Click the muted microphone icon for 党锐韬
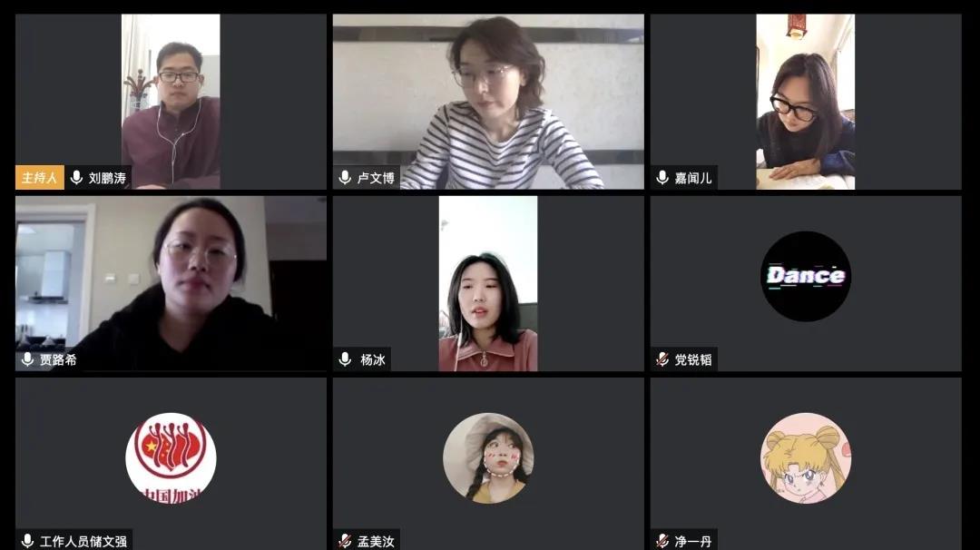Viewport: 980px width, 550px height. tap(662, 359)
